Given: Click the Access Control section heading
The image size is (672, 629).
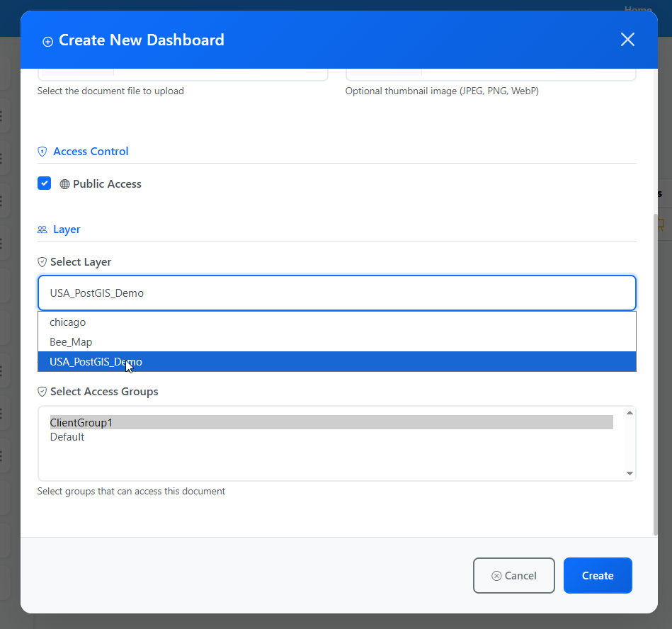Looking at the screenshot, I should [x=91, y=152].
